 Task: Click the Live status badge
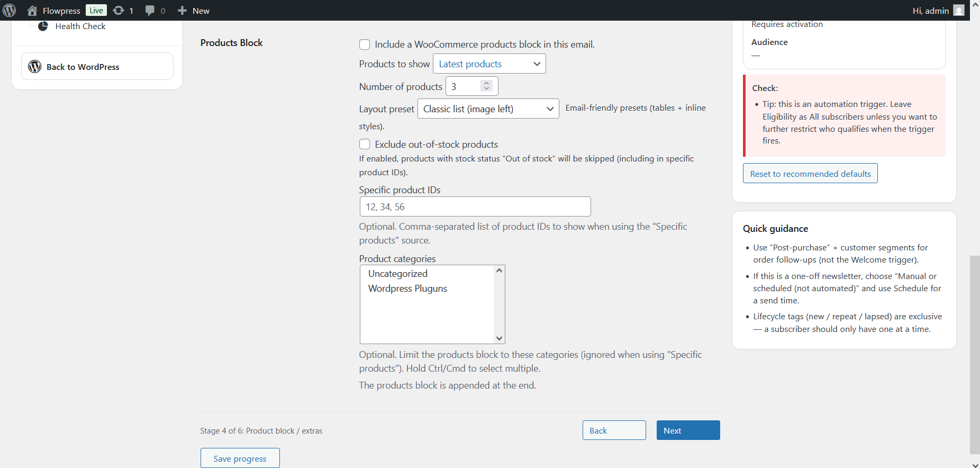(96, 11)
